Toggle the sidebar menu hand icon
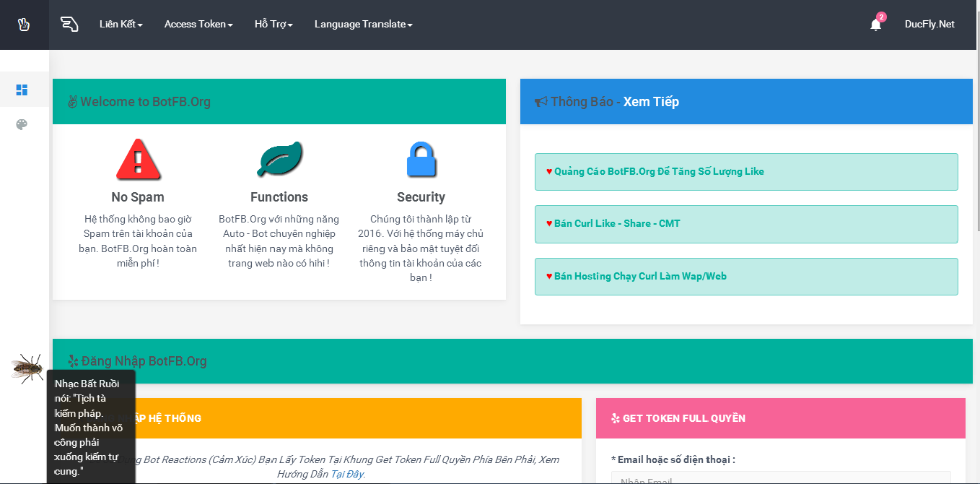Image resolution: width=980 pixels, height=484 pixels. point(69,25)
